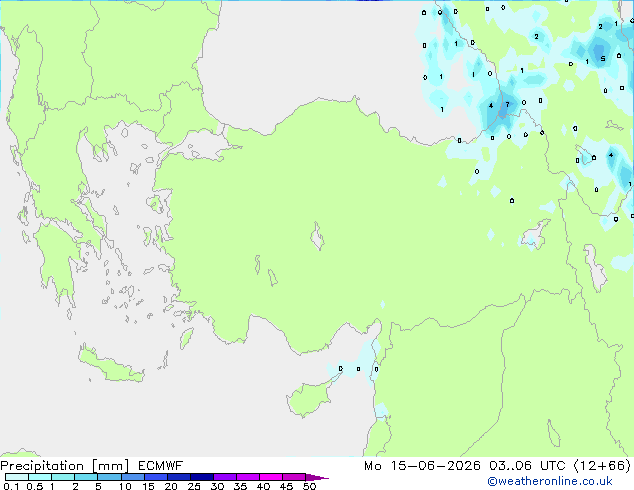Click the '50' legend label
The image size is (634, 490).
pos(309,486)
